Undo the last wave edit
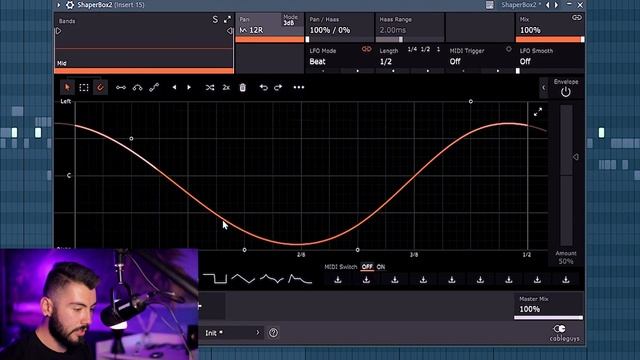Viewport: 640px width, 360px height. coord(264,87)
